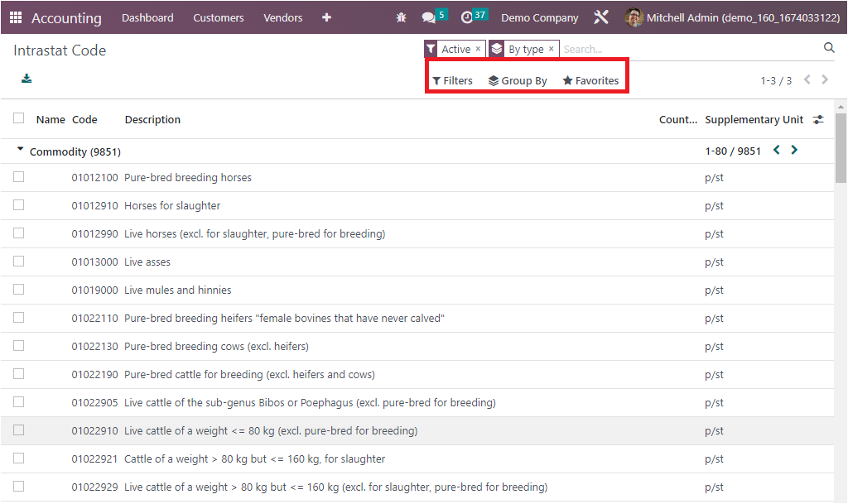
Task: Click into the Search input field
Action: point(687,49)
